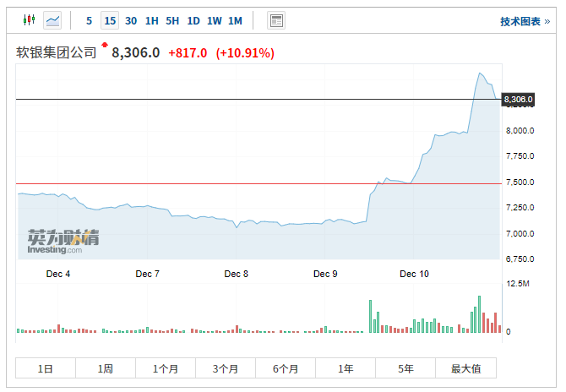Show the 3个月 time range
This screenshot has height=392, width=566.
click(x=226, y=368)
